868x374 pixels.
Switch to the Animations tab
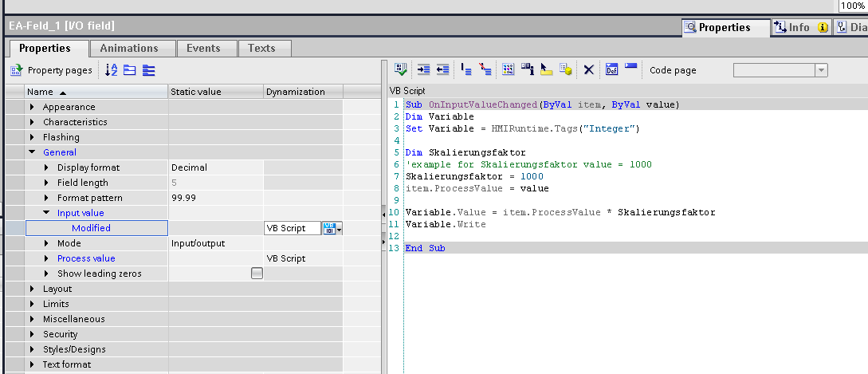pos(128,49)
